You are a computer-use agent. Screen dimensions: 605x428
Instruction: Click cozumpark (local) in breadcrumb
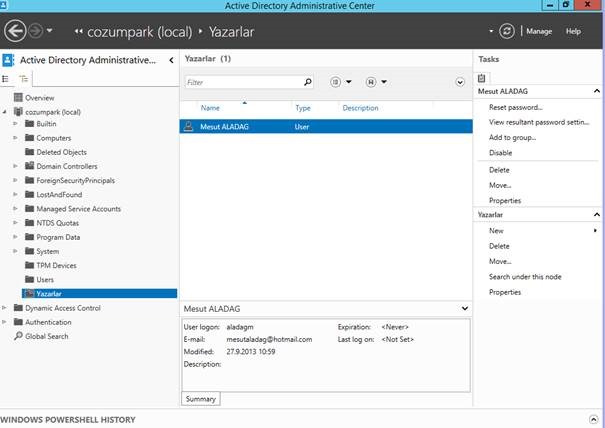[x=139, y=32]
